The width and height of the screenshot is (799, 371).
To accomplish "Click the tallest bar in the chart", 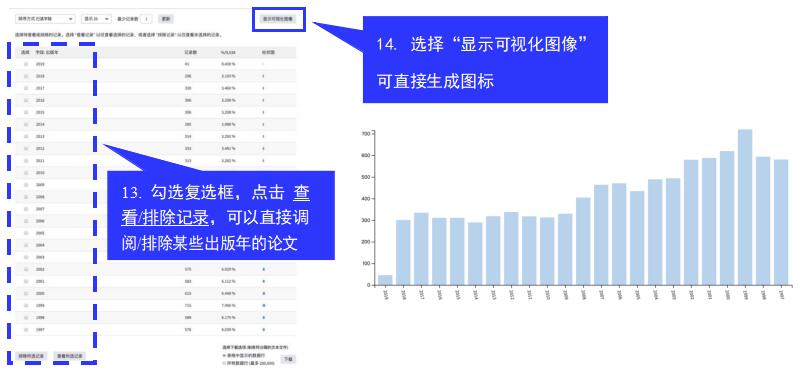I will 745,207.
